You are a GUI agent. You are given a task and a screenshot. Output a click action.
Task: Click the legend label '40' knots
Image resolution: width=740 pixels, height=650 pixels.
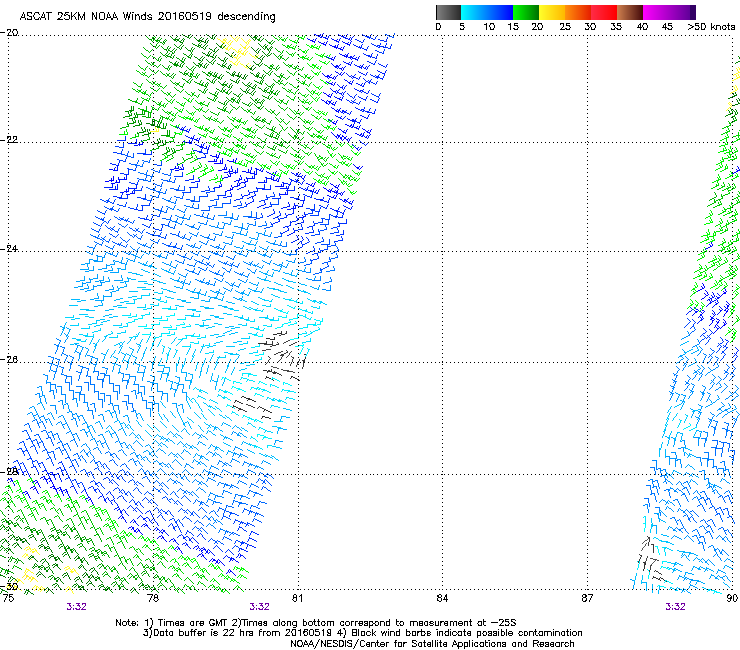coord(642,27)
